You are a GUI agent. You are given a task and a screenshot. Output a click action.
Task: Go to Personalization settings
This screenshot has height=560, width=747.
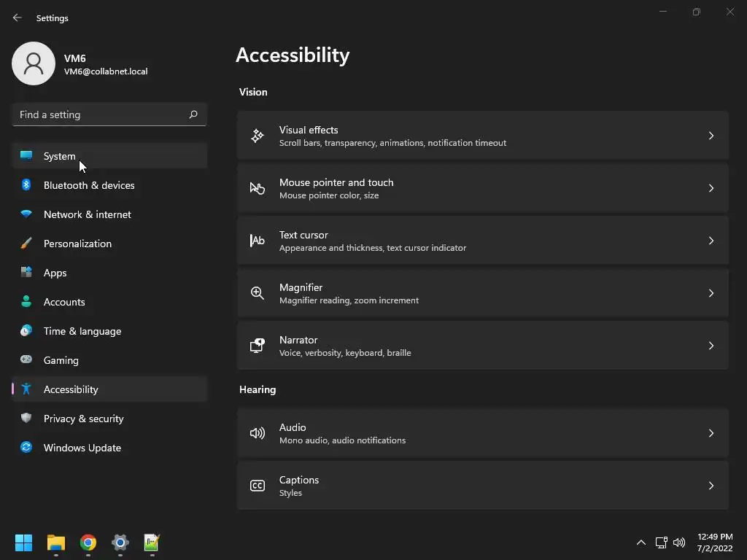click(x=77, y=244)
